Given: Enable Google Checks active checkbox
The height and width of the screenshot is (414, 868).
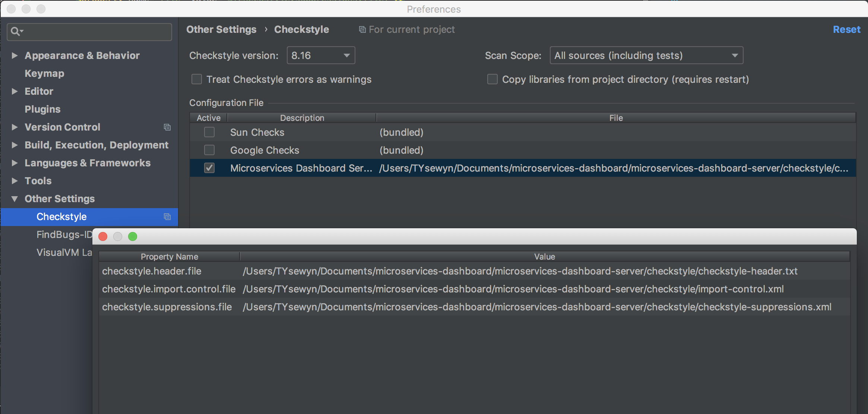Looking at the screenshot, I should [209, 150].
